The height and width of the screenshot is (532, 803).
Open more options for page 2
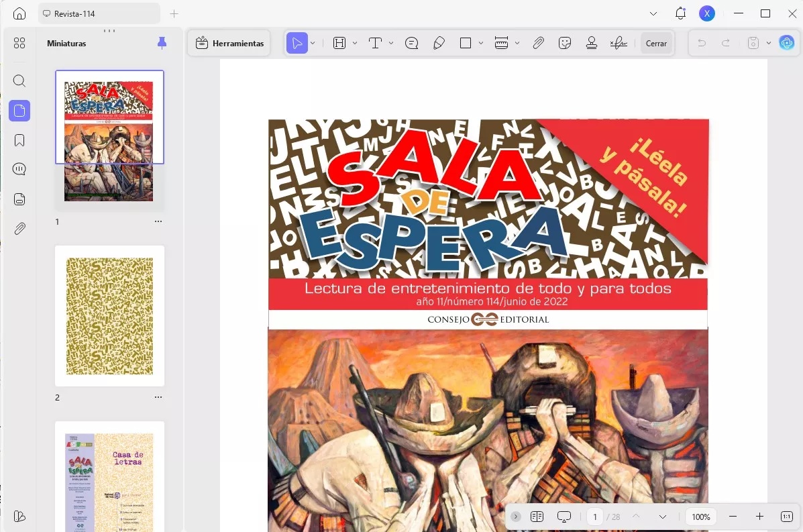[158, 397]
